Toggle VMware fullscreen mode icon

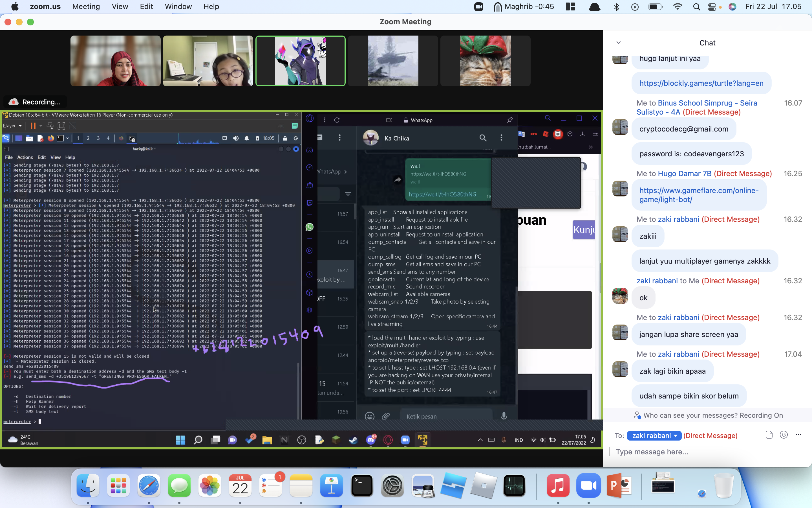(x=61, y=126)
